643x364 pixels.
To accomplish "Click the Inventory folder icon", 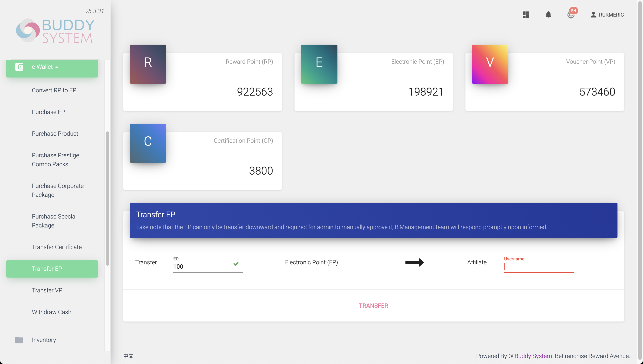I will [x=19, y=340].
